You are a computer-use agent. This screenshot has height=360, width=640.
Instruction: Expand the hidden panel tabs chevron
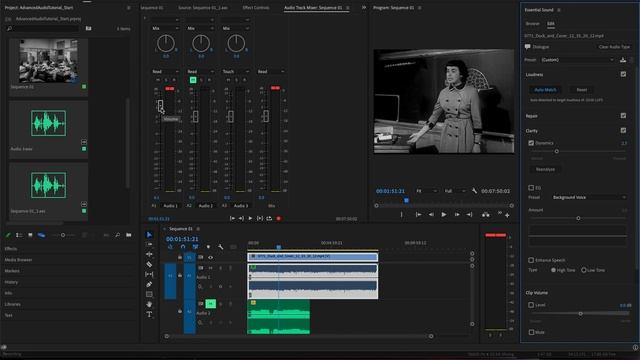pos(364,7)
